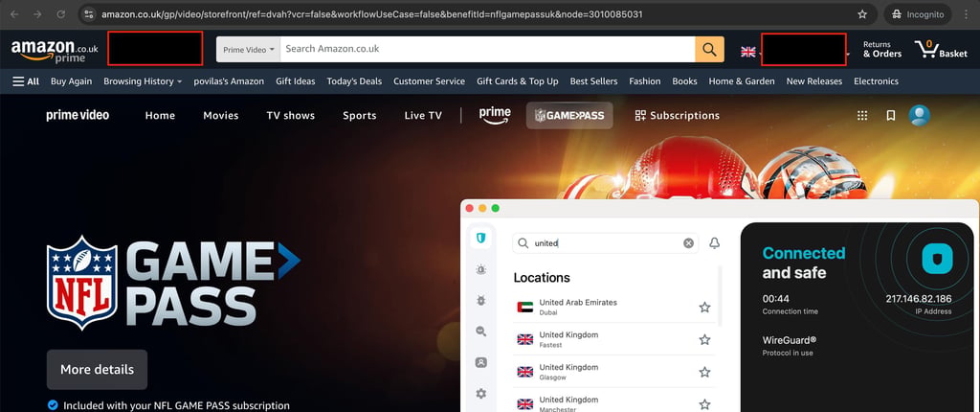
Task: Open the VPN app settings gear
Action: 480,394
